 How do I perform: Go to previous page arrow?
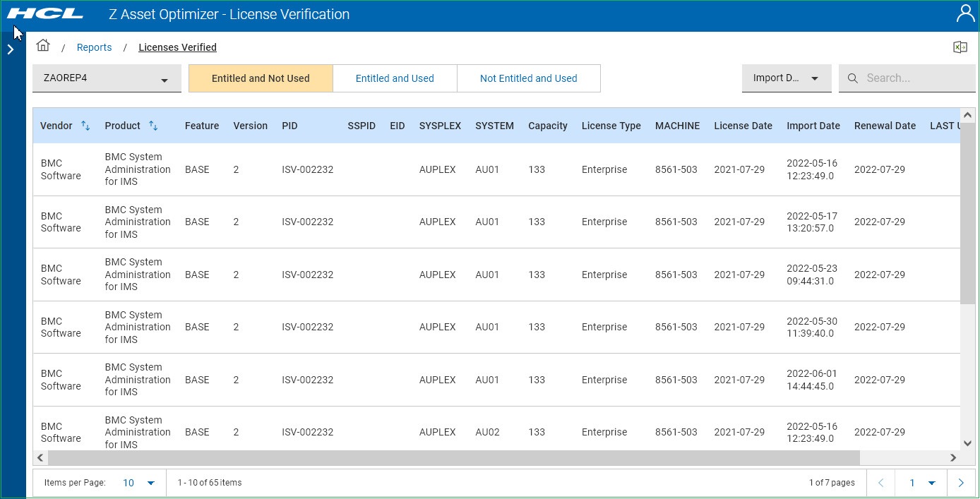pos(881,483)
